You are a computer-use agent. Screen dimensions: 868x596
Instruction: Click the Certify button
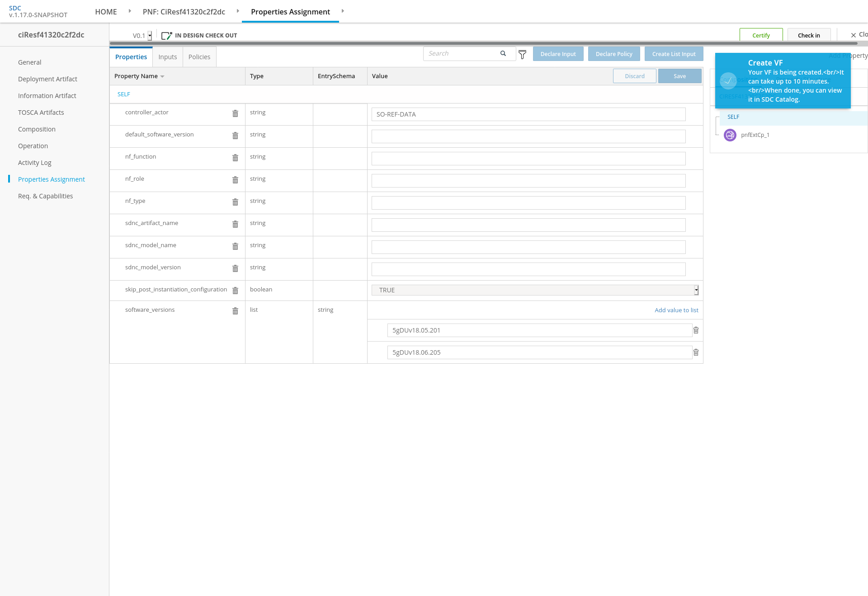tap(761, 35)
